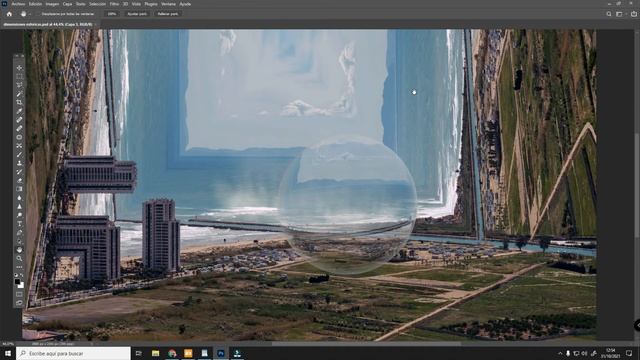Open the 3D menu

(125, 4)
